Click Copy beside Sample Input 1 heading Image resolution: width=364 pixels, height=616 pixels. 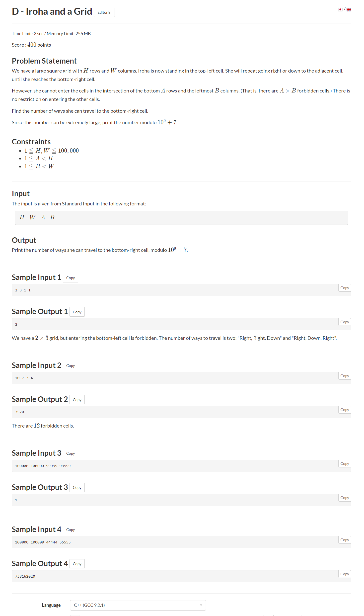(x=71, y=278)
